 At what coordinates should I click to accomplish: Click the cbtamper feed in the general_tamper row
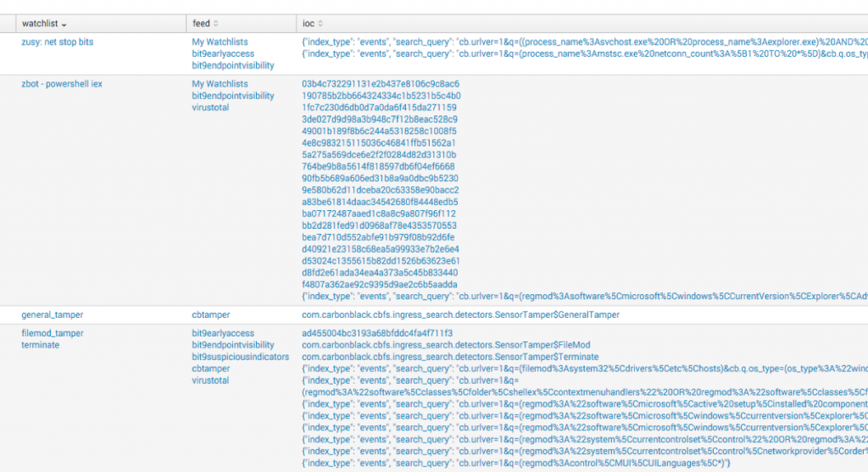coord(211,314)
